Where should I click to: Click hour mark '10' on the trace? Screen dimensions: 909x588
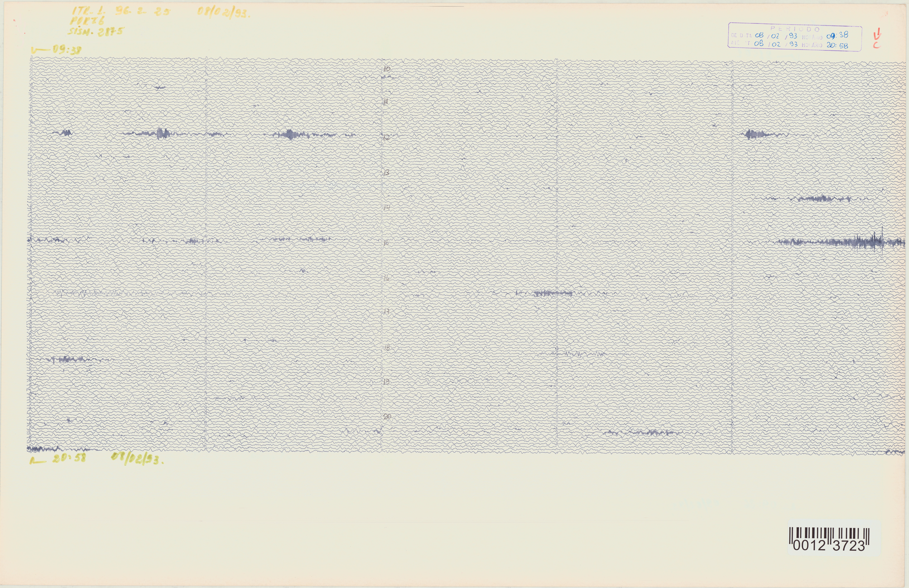[x=387, y=69]
